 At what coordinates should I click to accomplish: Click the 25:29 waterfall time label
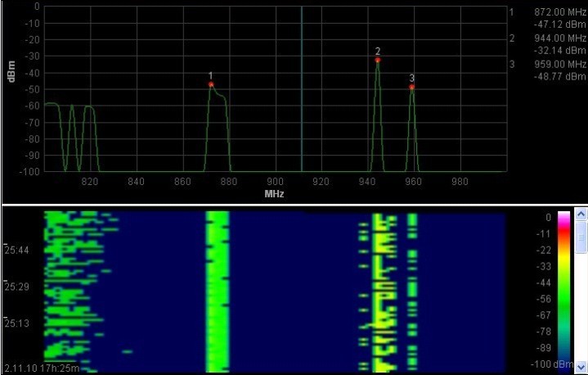pyautogui.click(x=16, y=287)
